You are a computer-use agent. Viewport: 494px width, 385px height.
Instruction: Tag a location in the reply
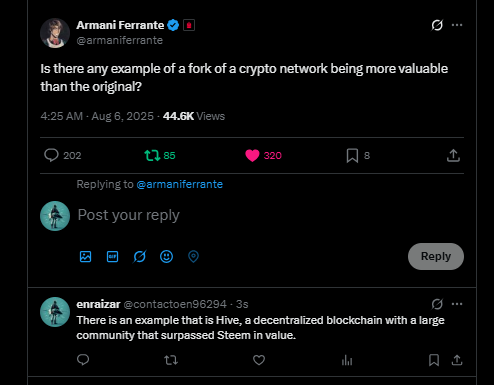tap(193, 256)
